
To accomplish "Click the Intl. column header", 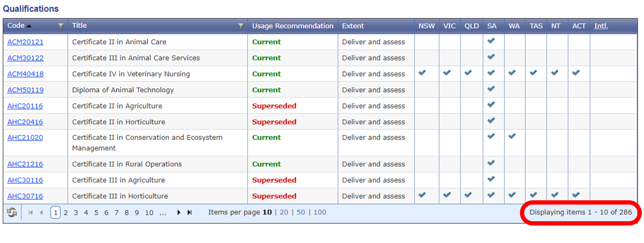I will (601, 26).
